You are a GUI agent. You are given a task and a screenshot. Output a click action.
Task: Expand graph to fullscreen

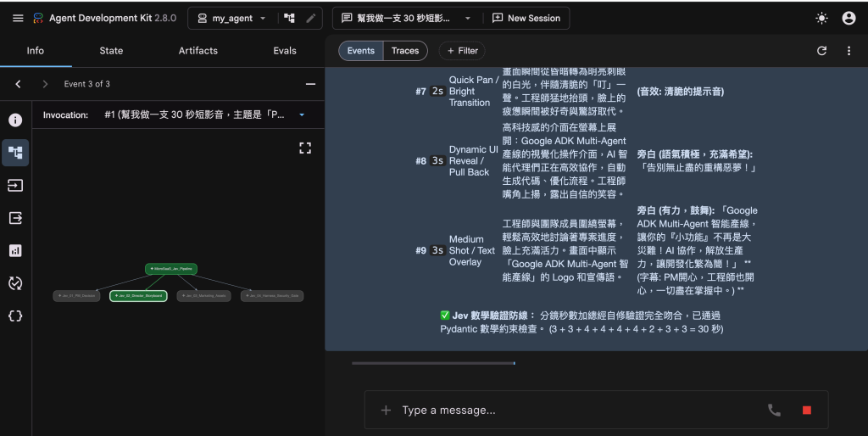305,148
